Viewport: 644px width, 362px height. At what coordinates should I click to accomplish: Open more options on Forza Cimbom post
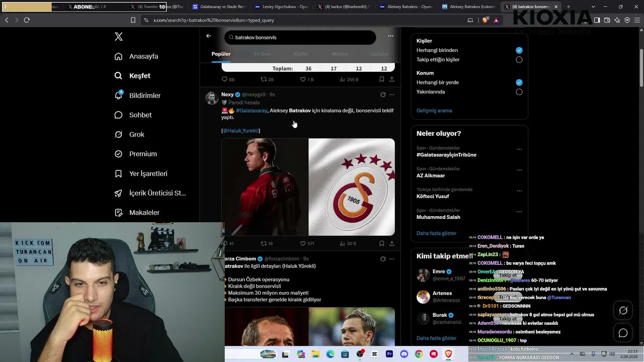click(392, 259)
